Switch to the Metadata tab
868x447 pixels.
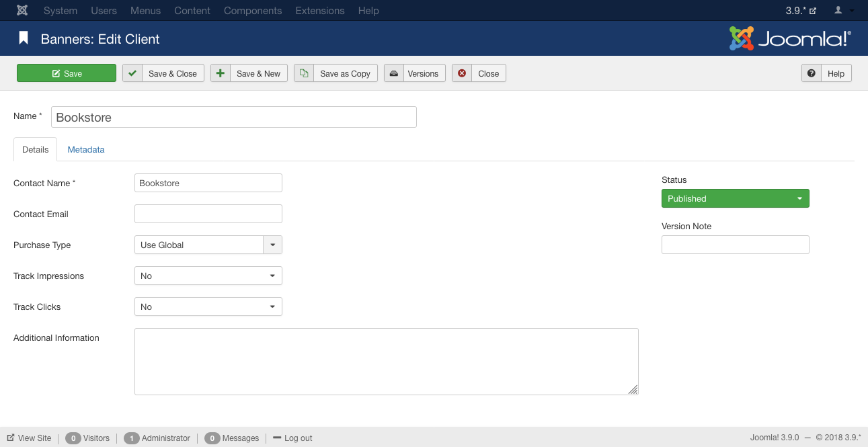tap(86, 149)
